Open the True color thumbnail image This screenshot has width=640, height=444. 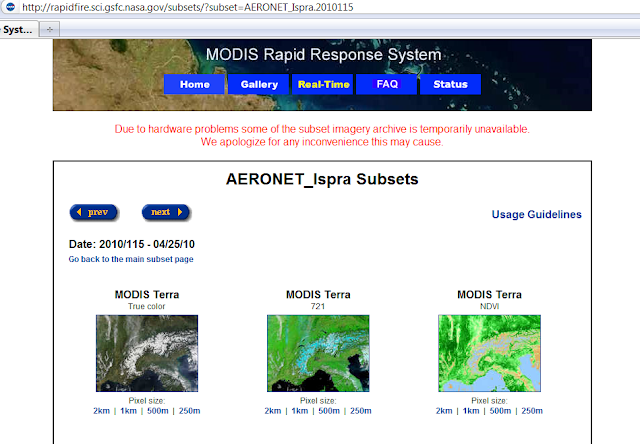[x=147, y=353]
